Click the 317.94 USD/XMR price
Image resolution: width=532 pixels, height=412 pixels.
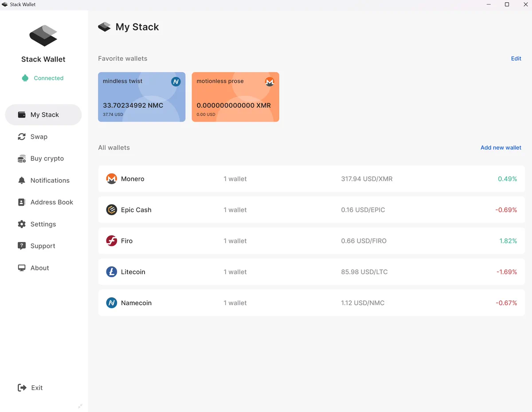pos(367,179)
